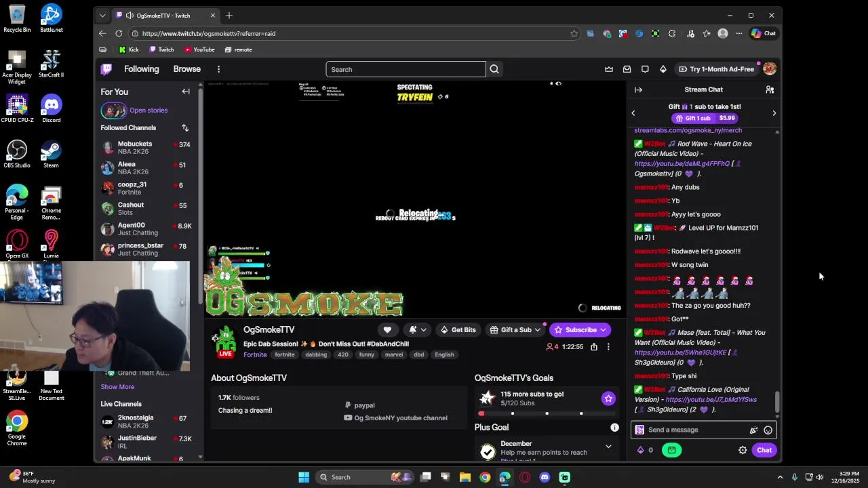
Task: Open the Twitch user avatar menu
Action: click(x=769, y=69)
